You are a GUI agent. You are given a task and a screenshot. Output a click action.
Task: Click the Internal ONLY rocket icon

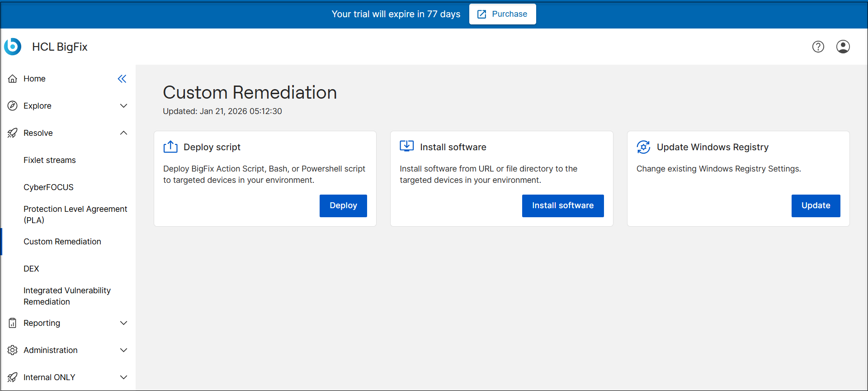pos(13,377)
